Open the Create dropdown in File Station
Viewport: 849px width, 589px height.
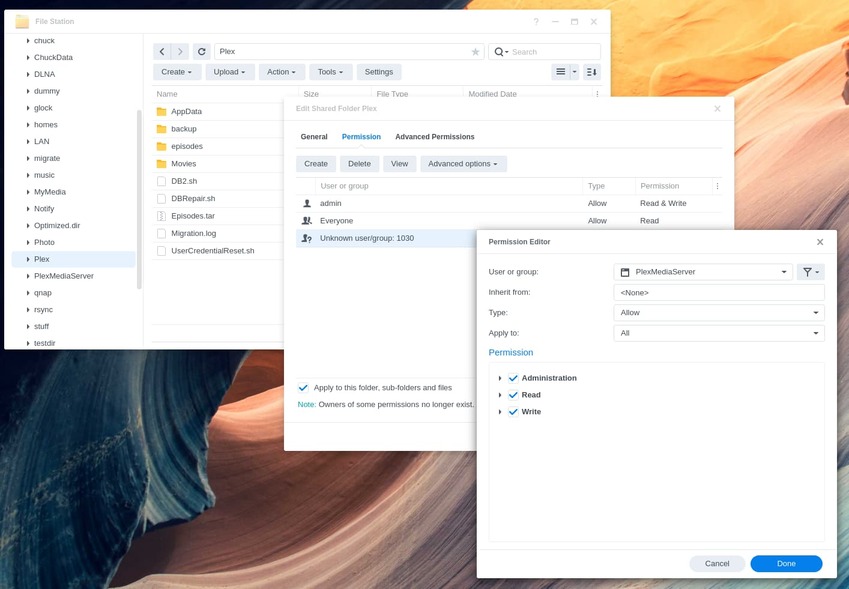tap(177, 72)
